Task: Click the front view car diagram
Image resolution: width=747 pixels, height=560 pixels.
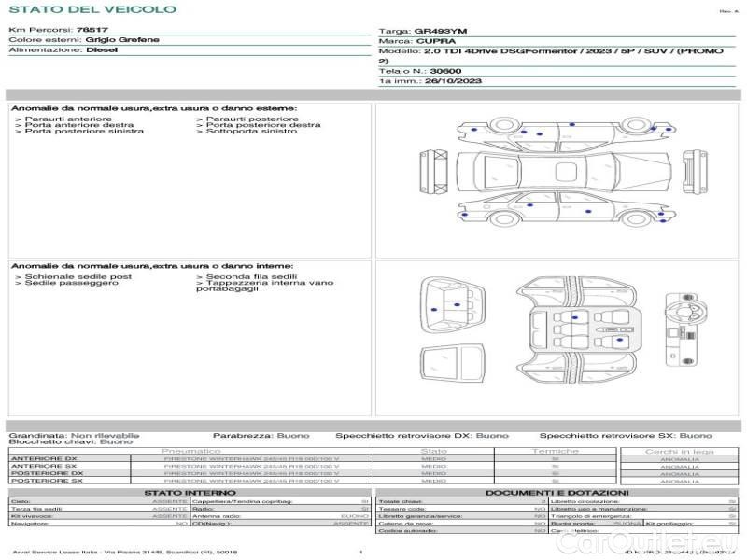Action: [x=435, y=172]
